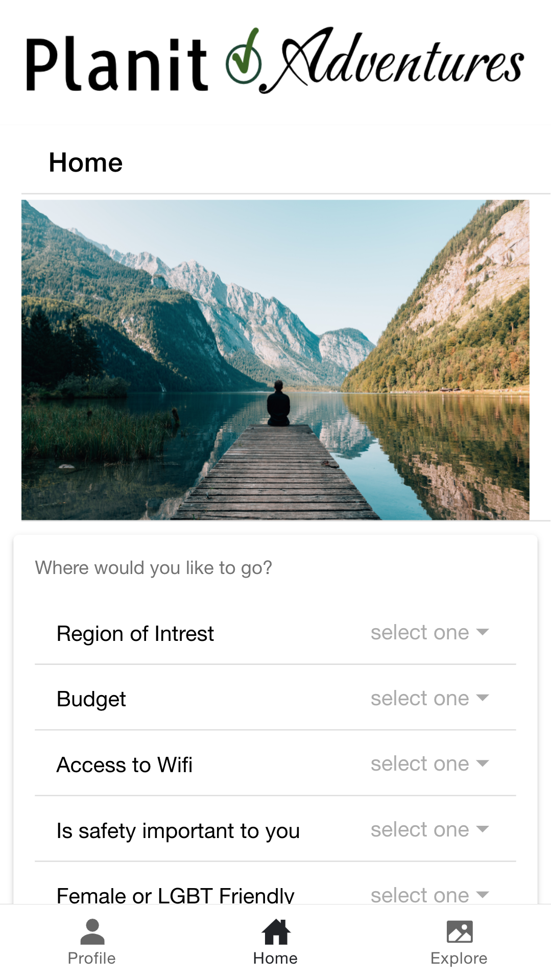The height and width of the screenshot is (980, 551).
Task: Switch to the Explore tab label
Action: [459, 958]
